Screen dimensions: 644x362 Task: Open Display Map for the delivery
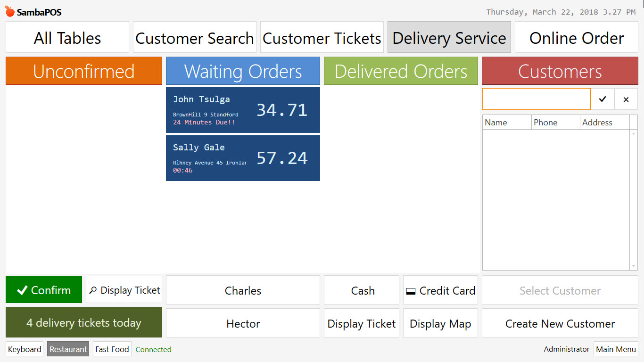click(440, 323)
